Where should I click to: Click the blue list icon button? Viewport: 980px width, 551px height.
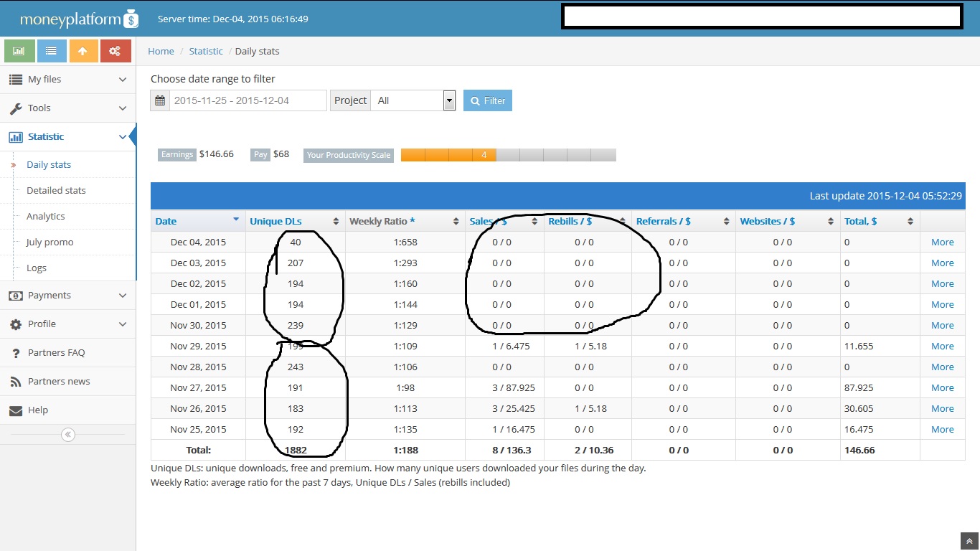pyautogui.click(x=52, y=51)
